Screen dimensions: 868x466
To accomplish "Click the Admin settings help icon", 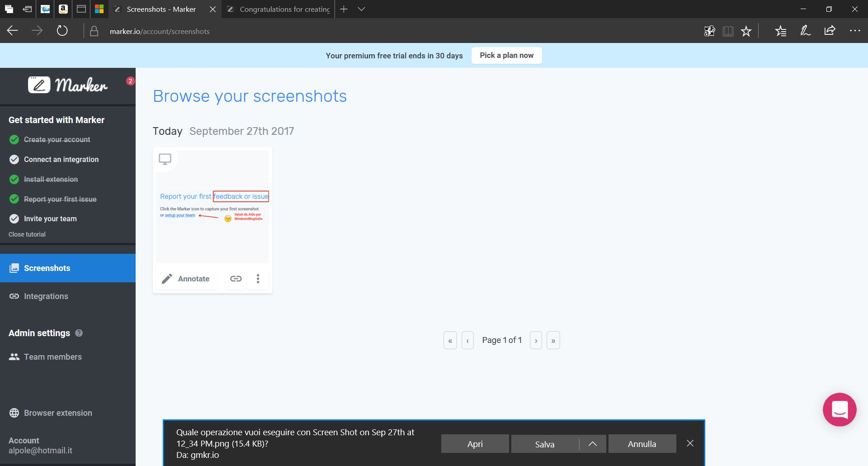I will (x=79, y=333).
